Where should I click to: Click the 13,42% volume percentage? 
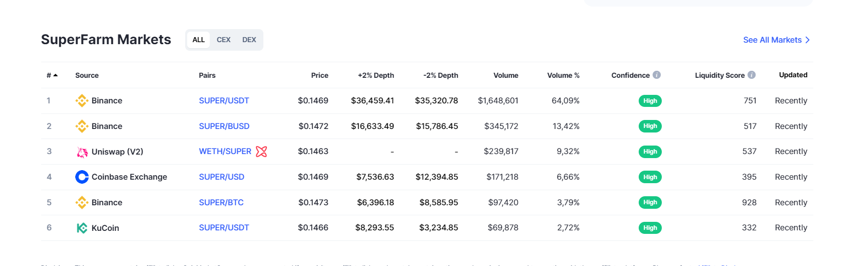coord(566,126)
